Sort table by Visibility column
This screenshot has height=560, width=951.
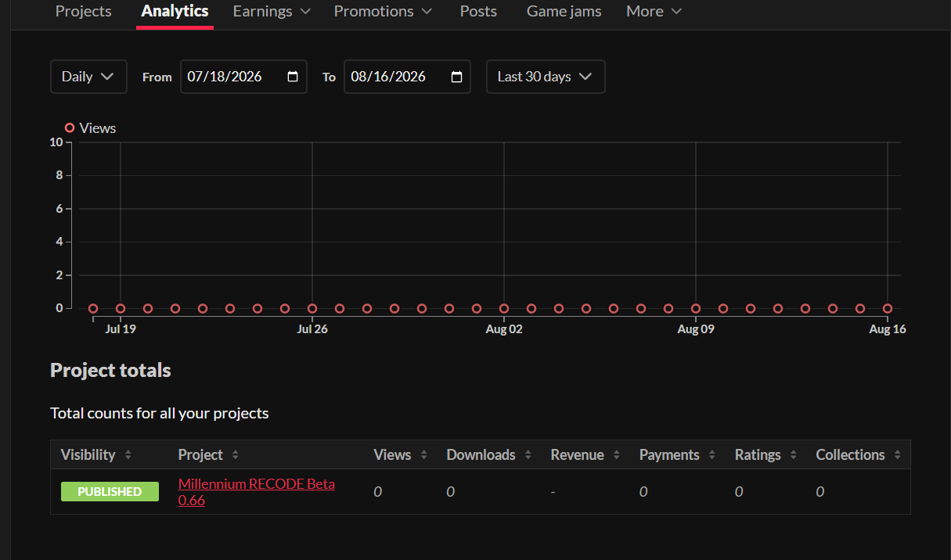click(x=96, y=454)
